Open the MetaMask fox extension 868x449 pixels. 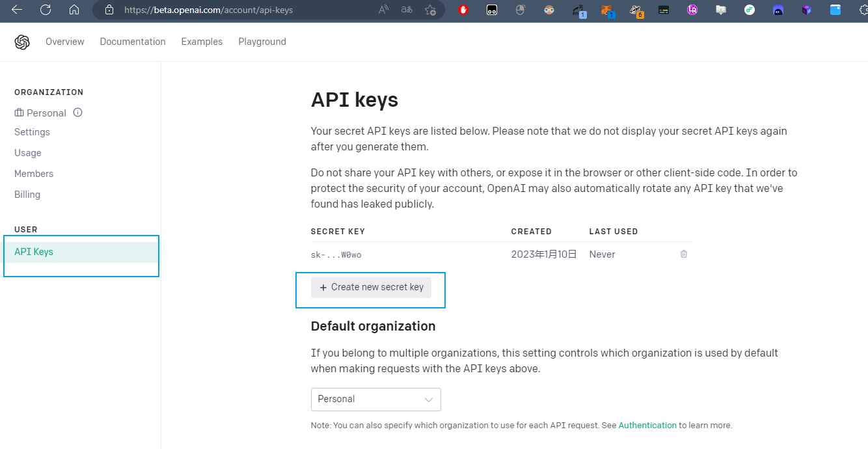point(606,10)
